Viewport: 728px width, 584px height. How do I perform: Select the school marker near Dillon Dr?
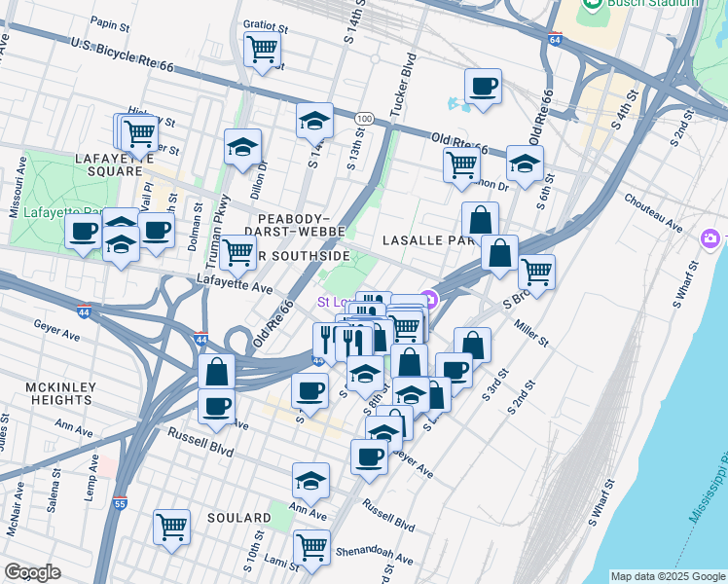pyautogui.click(x=242, y=149)
